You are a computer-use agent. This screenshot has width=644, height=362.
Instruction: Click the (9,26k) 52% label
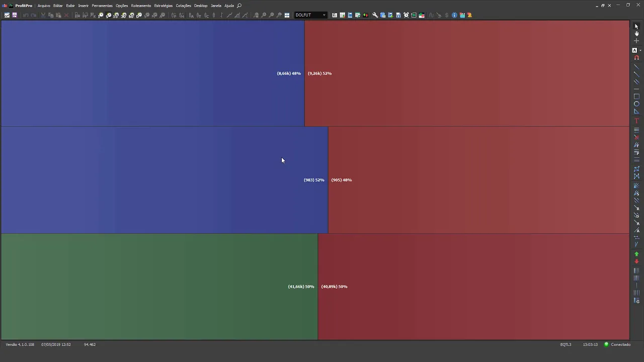319,73
